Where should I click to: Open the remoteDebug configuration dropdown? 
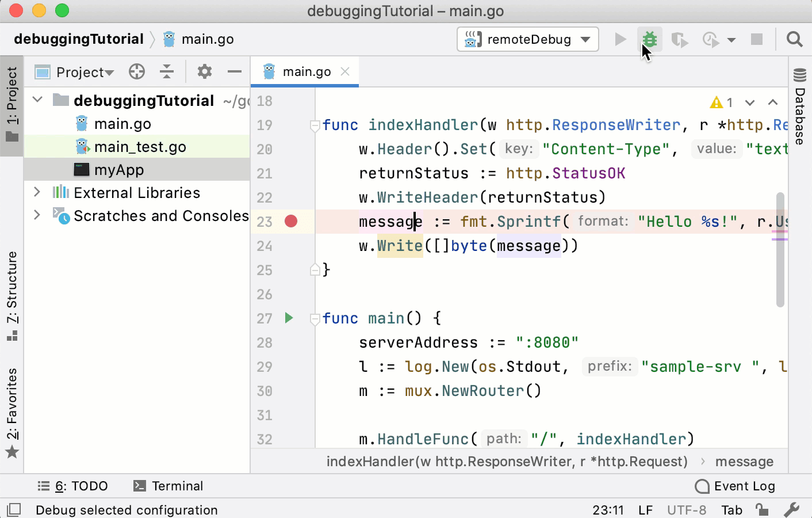(585, 39)
